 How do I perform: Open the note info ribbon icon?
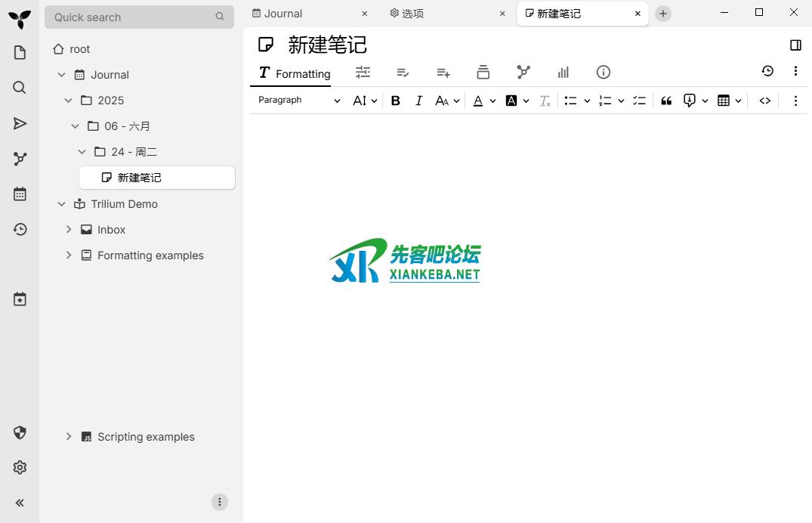point(603,72)
